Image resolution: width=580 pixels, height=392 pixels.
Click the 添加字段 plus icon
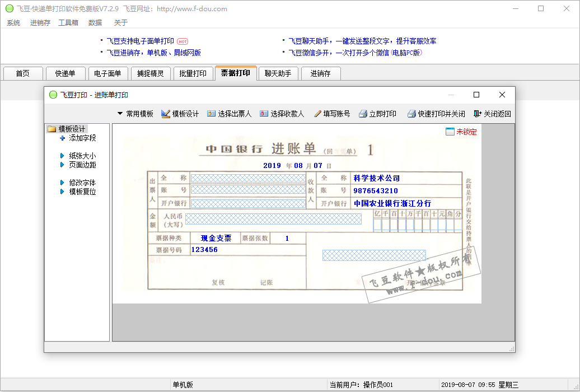(x=63, y=138)
